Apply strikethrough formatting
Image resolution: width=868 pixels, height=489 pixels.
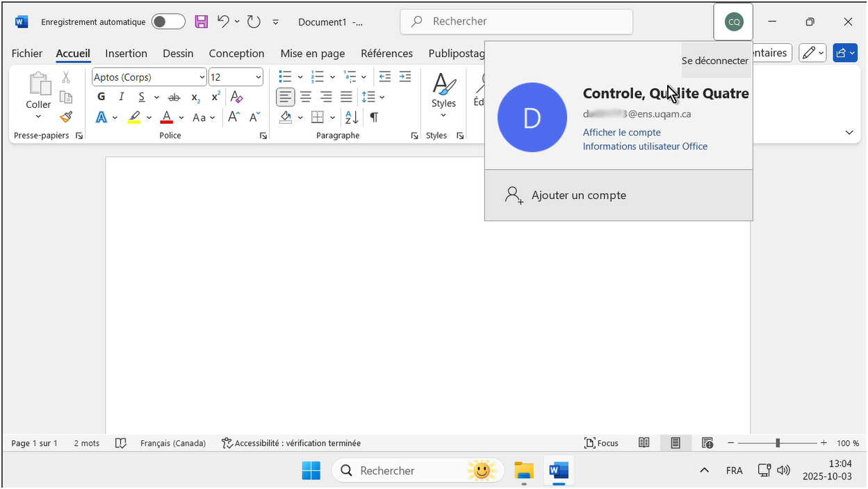coord(174,97)
